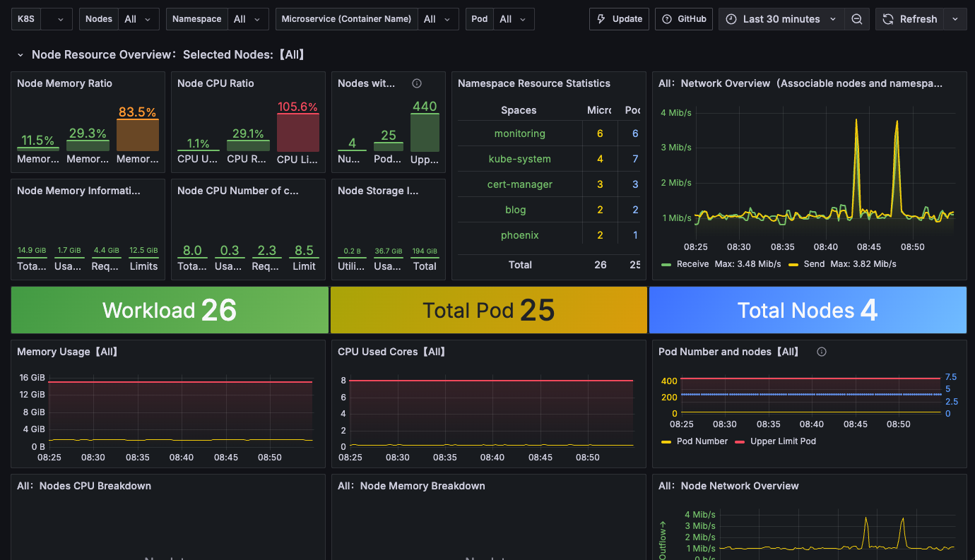The height and width of the screenshot is (560, 975).
Task: Collapse the Node Resource Overview row
Action: [x=19, y=54]
